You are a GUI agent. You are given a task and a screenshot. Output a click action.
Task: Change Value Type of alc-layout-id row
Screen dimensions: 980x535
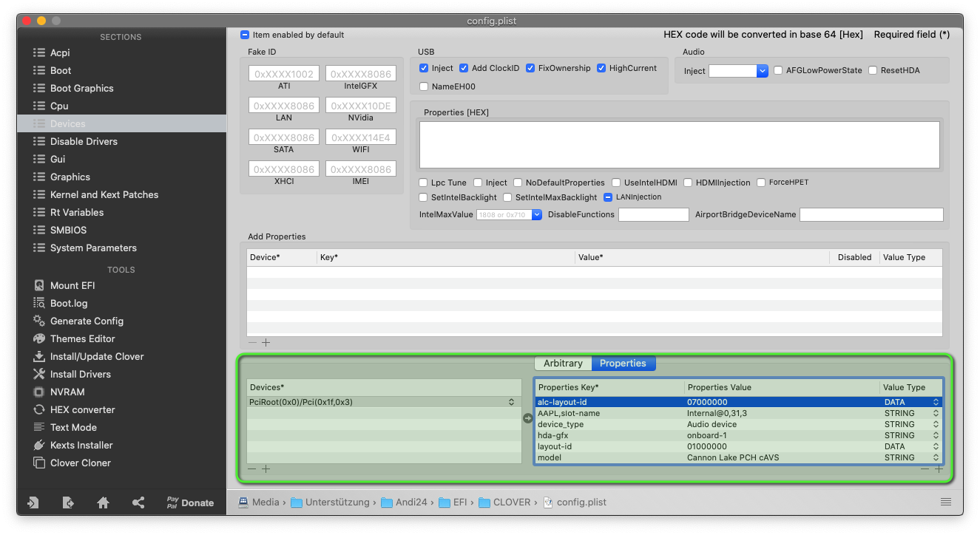[x=936, y=402]
